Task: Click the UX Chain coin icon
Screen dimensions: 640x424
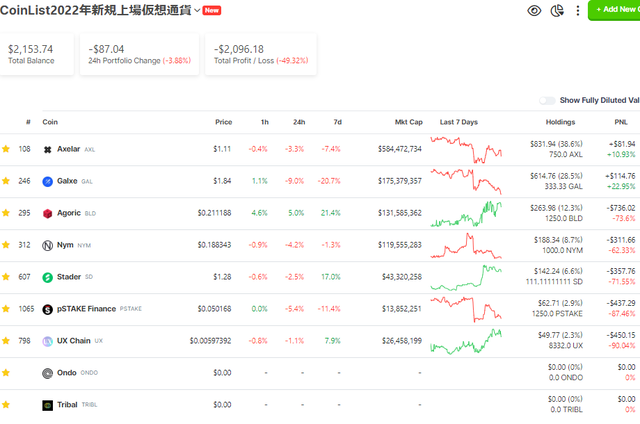Action: point(46,341)
